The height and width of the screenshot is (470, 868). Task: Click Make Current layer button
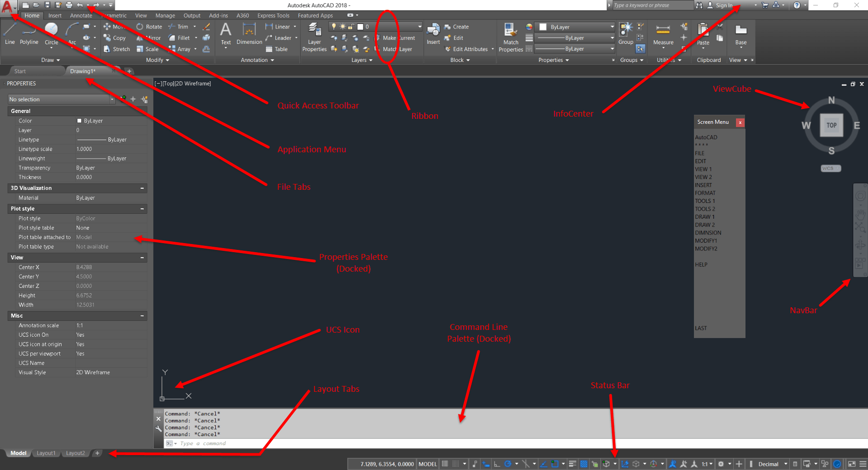coord(396,38)
